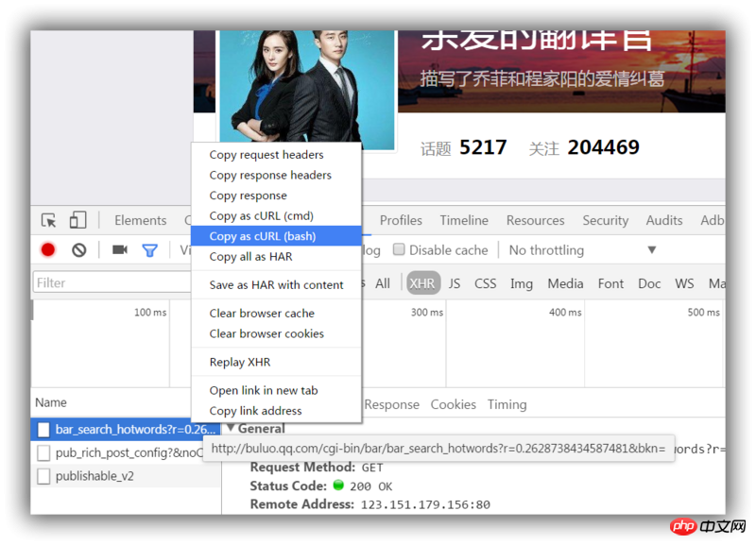Select Copy as cURL (cmd)
756x545 pixels.
276,215
